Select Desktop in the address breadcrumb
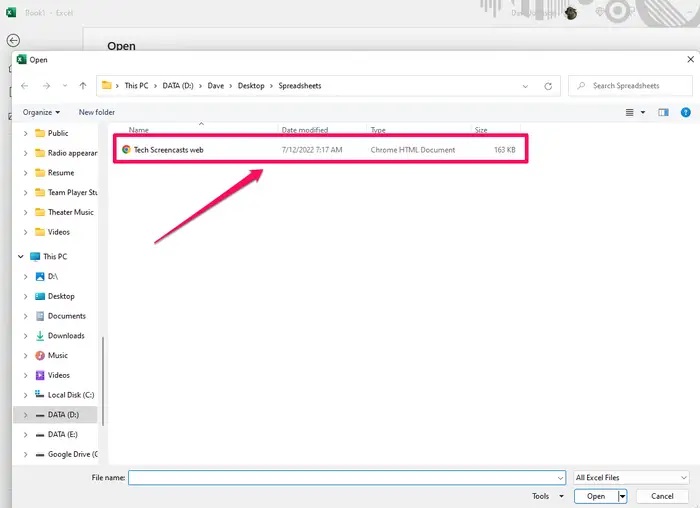 tap(251, 86)
